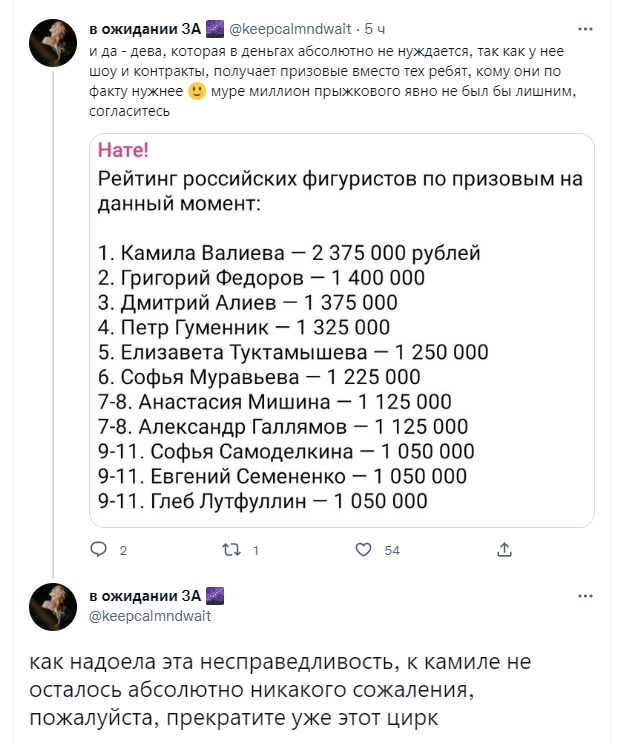
Task: Click the top tweet's profile avatar
Action: (53, 43)
